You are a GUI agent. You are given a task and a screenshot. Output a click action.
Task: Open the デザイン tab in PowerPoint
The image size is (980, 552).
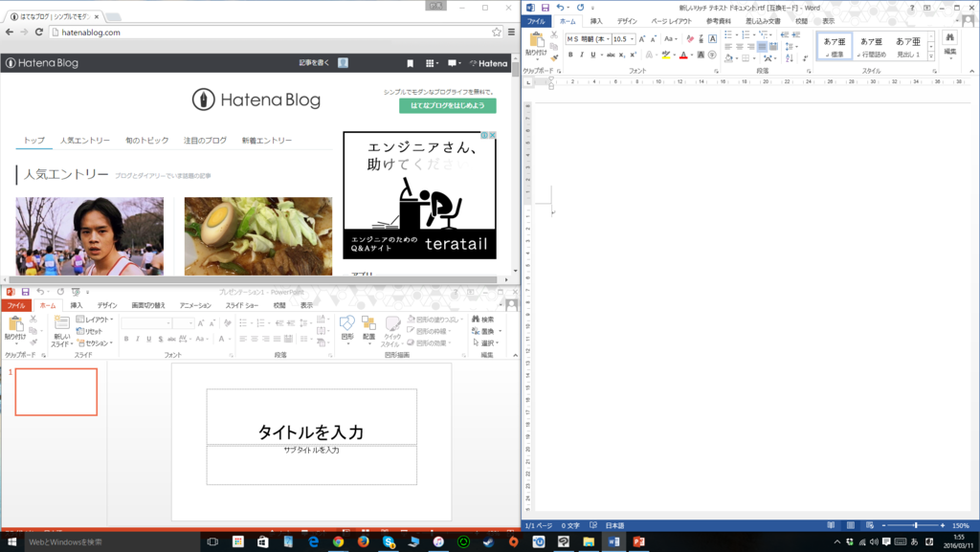[x=107, y=305]
